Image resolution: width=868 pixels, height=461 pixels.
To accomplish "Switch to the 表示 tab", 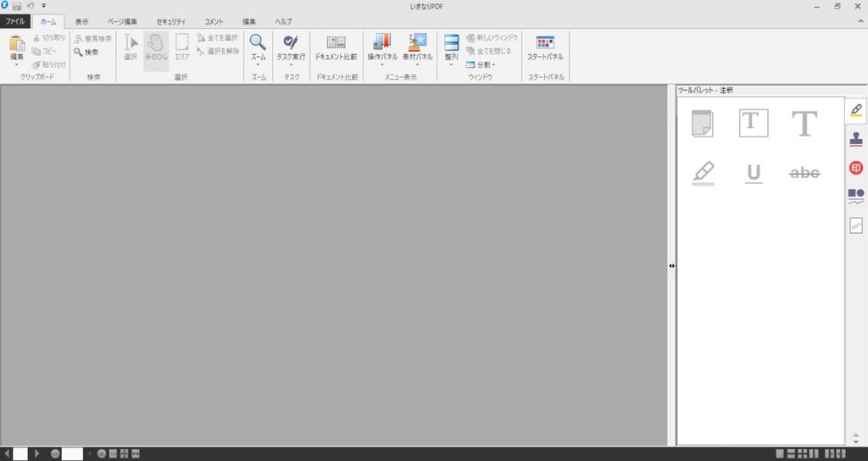I will tap(81, 21).
